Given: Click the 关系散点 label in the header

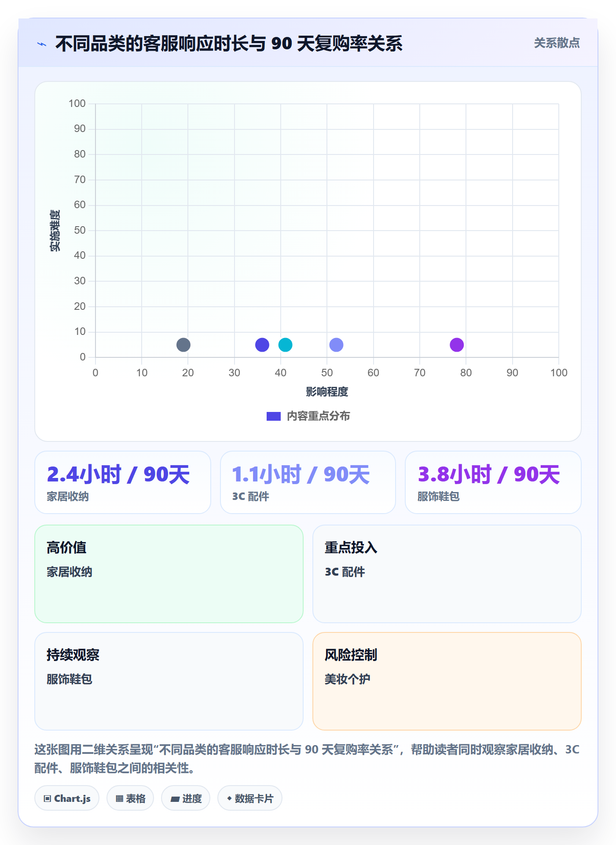Looking at the screenshot, I should pos(557,43).
